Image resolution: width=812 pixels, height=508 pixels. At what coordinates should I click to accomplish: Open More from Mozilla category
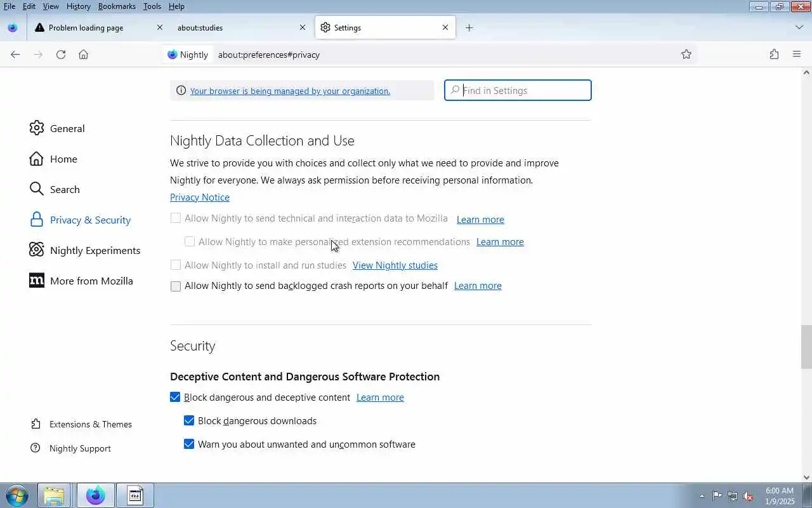81,281
